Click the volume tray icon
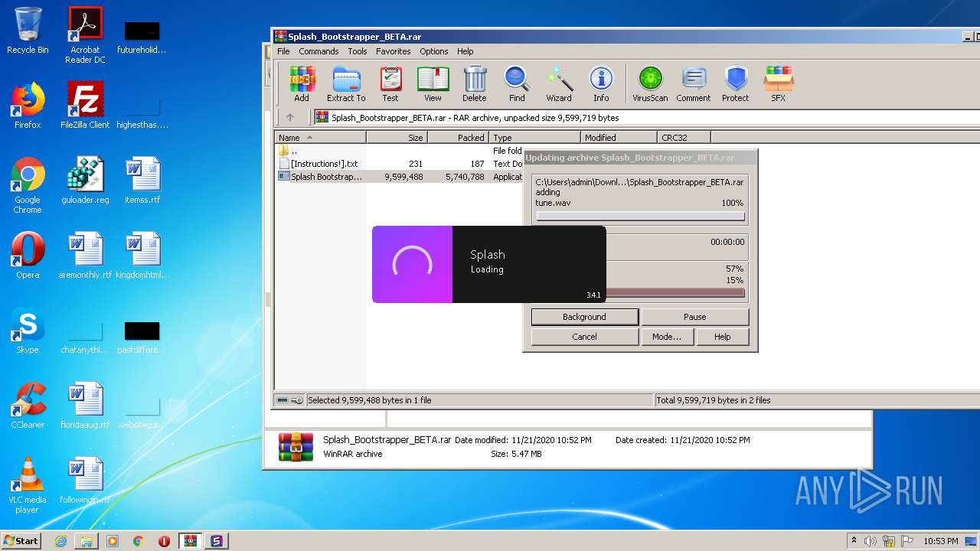980x551 pixels. coord(871,541)
